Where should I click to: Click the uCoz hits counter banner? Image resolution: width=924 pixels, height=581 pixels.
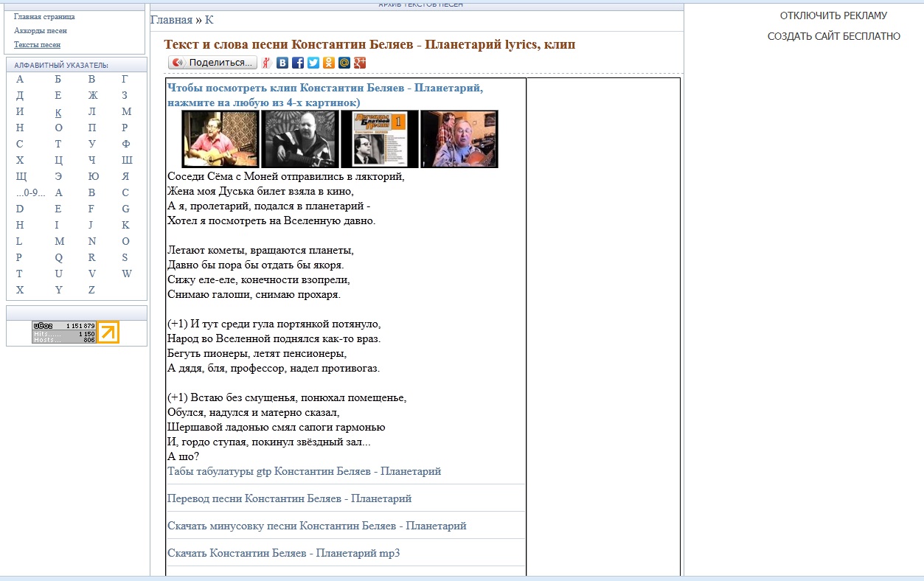pos(64,333)
